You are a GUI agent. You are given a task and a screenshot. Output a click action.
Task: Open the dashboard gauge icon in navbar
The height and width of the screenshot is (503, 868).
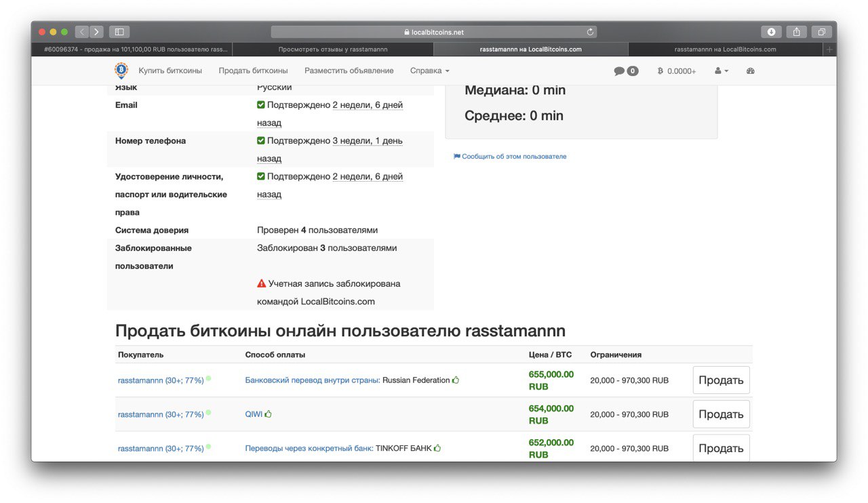pos(750,71)
